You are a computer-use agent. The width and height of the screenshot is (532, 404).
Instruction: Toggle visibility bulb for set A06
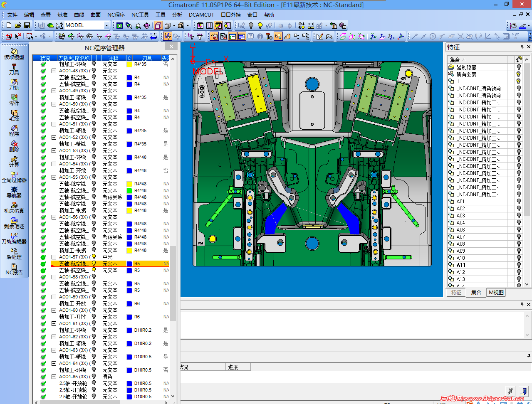(x=519, y=229)
